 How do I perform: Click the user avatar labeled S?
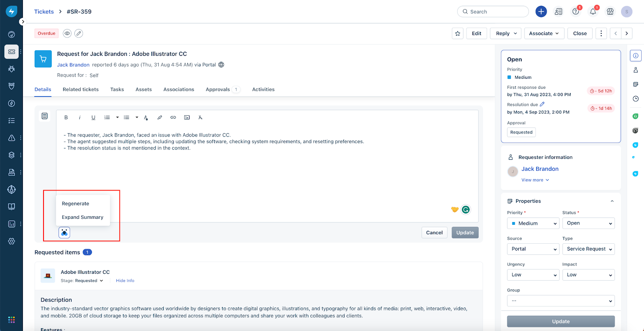[627, 12]
